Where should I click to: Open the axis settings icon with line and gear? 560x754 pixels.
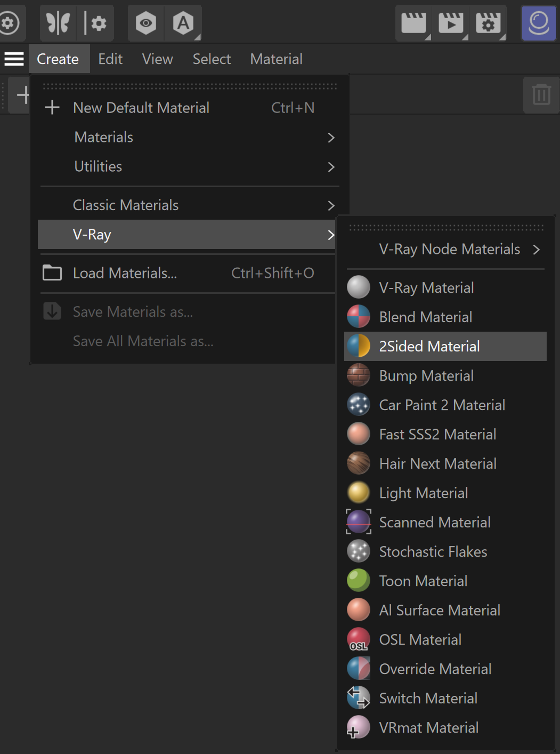click(95, 23)
